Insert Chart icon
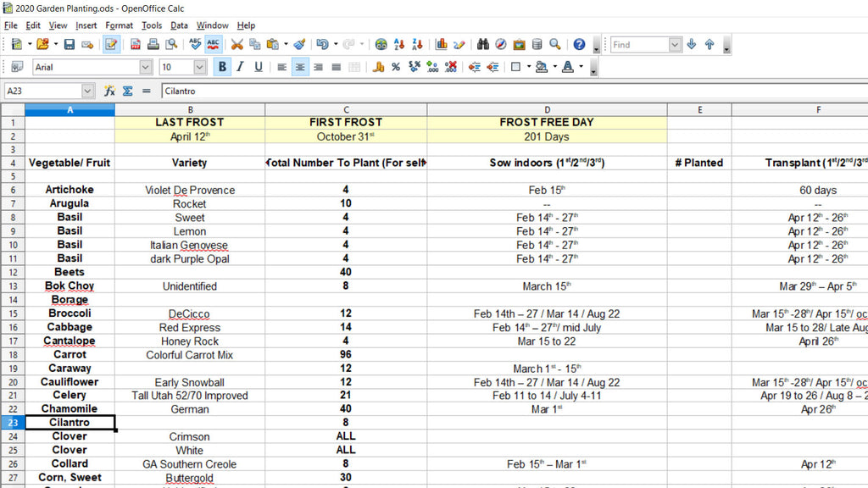The width and height of the screenshot is (868, 488). (441, 44)
